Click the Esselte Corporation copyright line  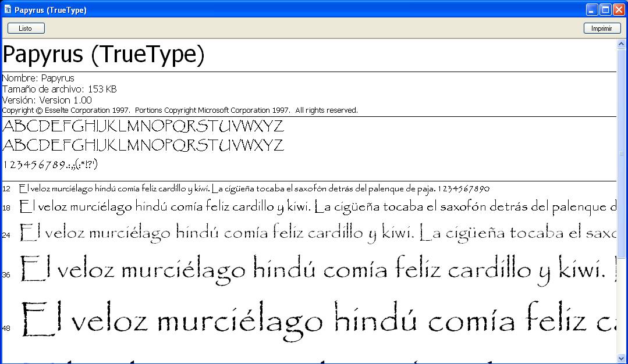(x=180, y=110)
